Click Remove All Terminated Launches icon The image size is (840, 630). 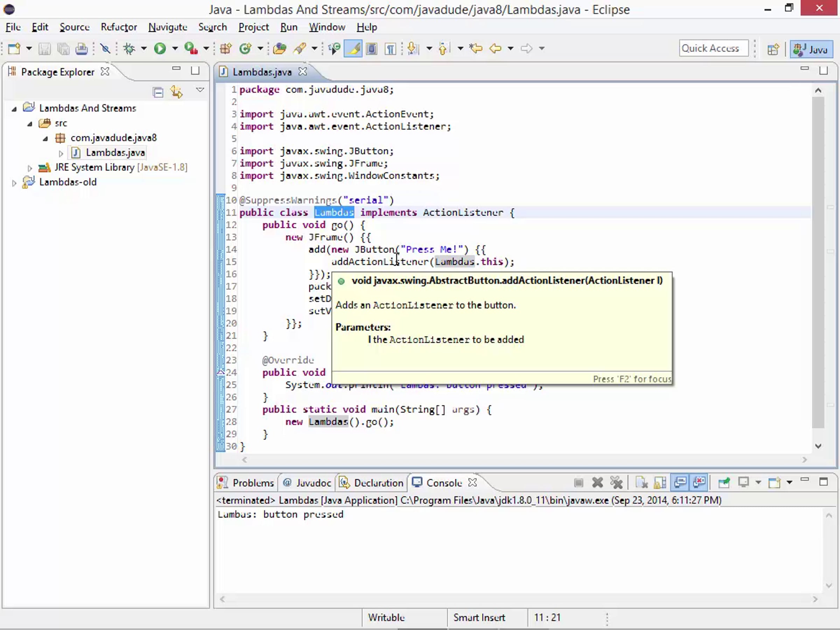616,483
